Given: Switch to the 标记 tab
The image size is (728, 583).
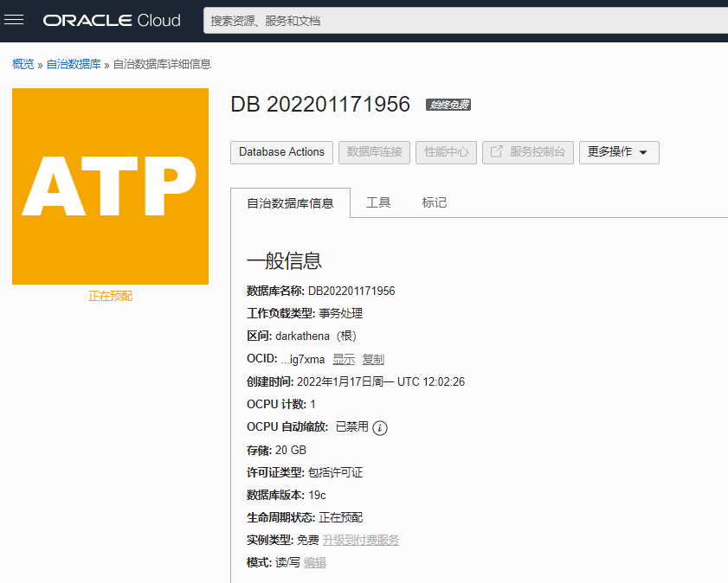Looking at the screenshot, I should click(434, 202).
